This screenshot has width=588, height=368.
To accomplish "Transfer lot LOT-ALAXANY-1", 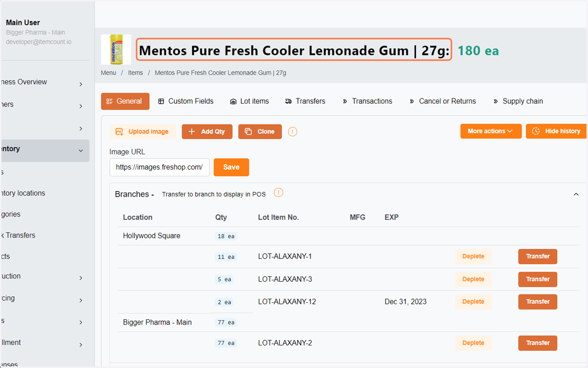I will (x=538, y=256).
